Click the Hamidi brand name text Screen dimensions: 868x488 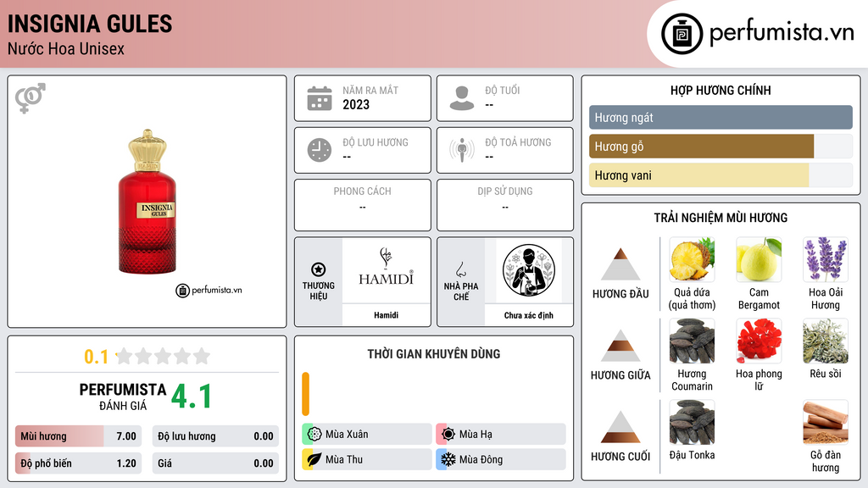pyautogui.click(x=386, y=315)
